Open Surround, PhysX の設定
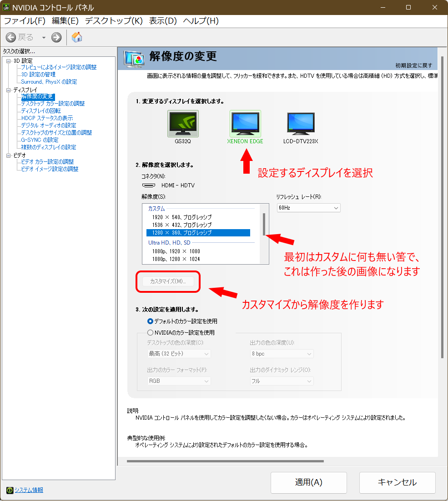 pyautogui.click(x=49, y=82)
